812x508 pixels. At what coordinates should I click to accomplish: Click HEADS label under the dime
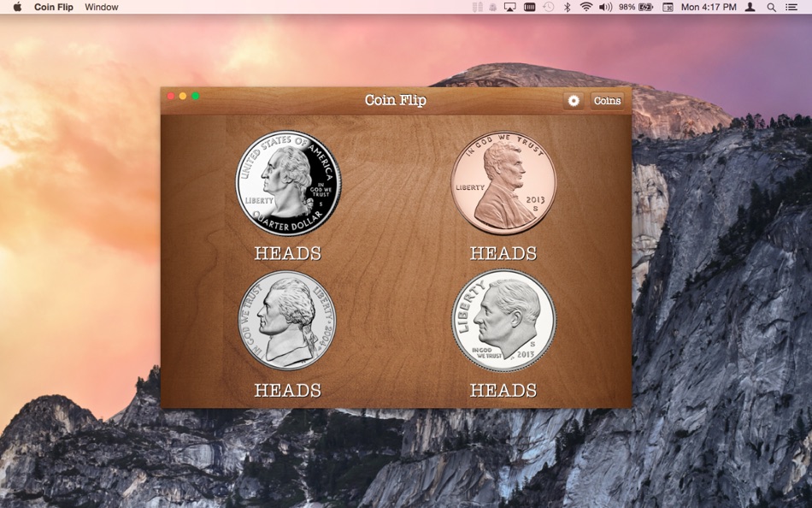pyautogui.click(x=503, y=390)
